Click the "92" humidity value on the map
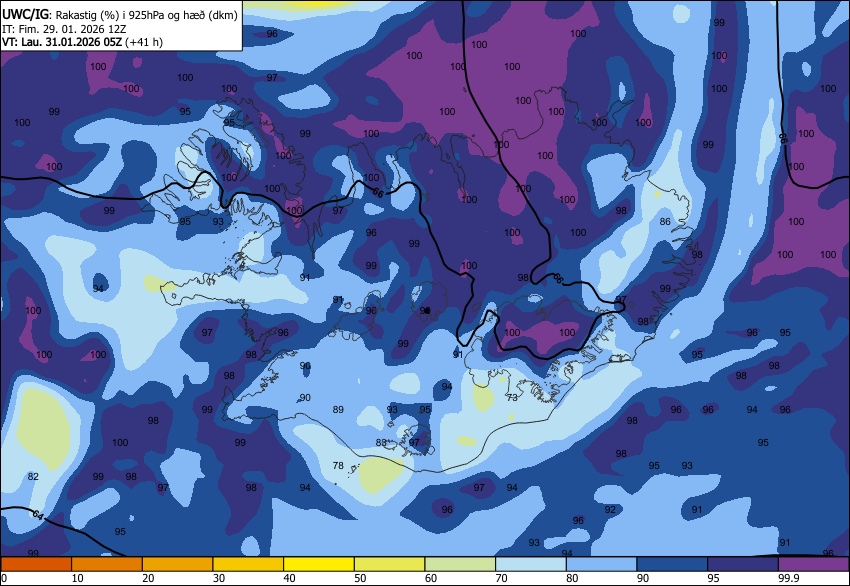 [x=610, y=510]
